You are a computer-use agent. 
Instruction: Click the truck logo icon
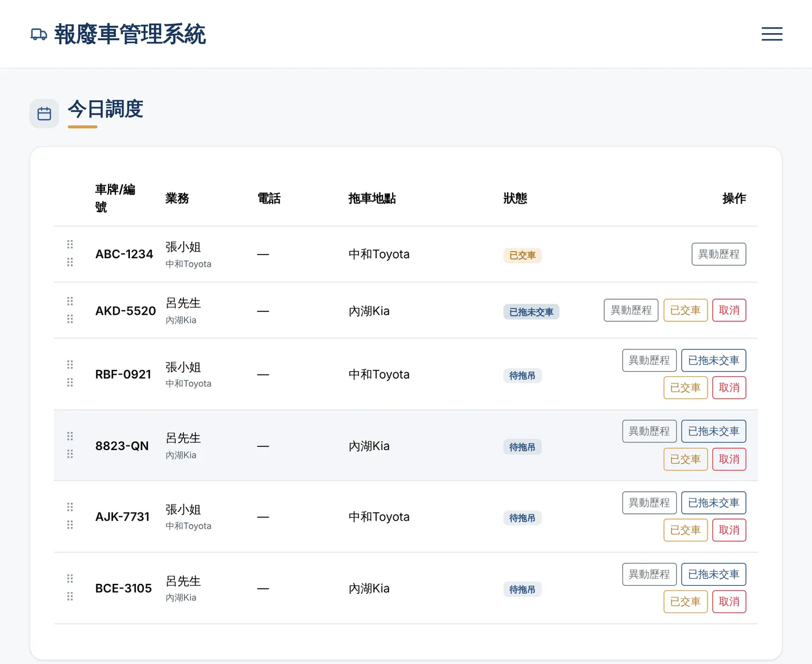(x=39, y=34)
